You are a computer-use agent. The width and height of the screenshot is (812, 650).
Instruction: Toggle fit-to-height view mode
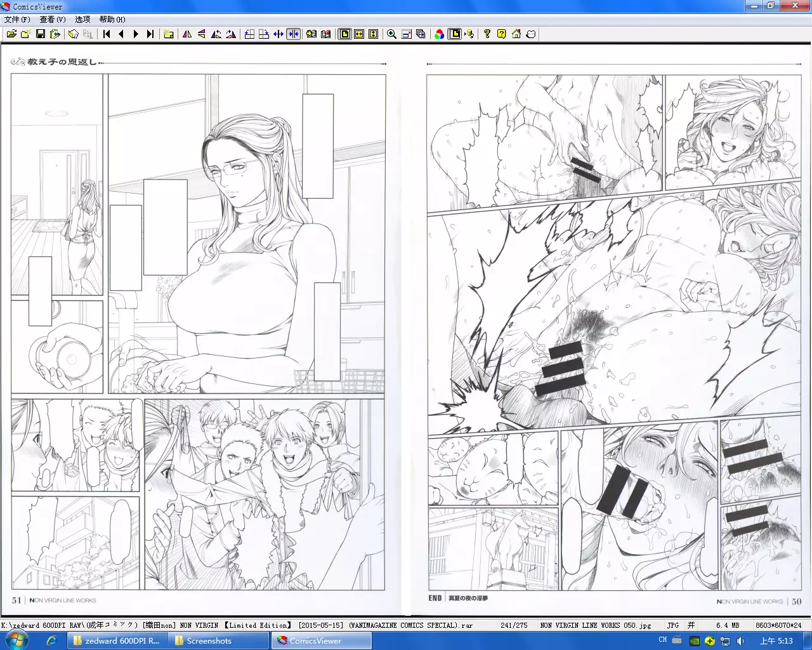click(x=374, y=34)
